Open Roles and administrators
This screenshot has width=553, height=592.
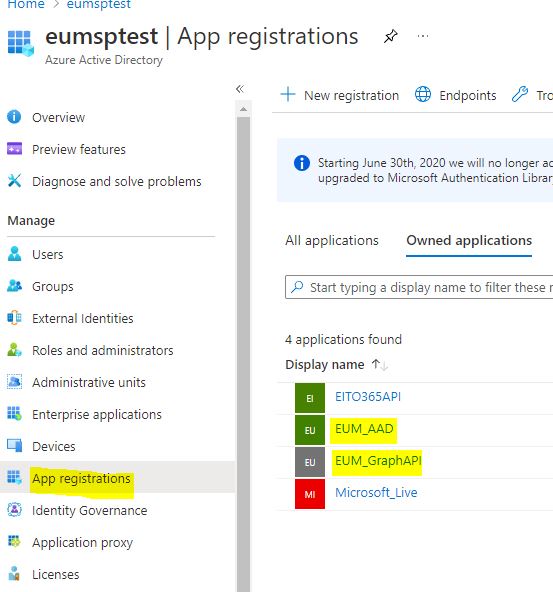coord(103,350)
